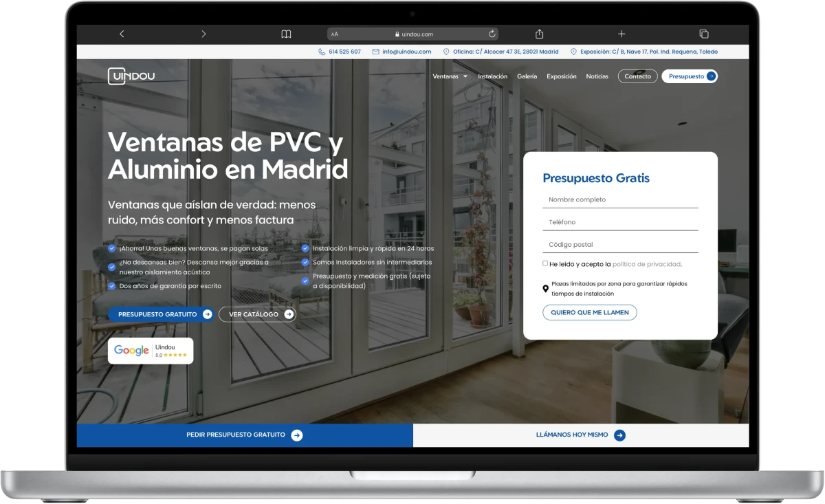This screenshot has height=504, width=825.
Task: Click the phone receiver icon beside 614 525 607
Action: pos(320,52)
